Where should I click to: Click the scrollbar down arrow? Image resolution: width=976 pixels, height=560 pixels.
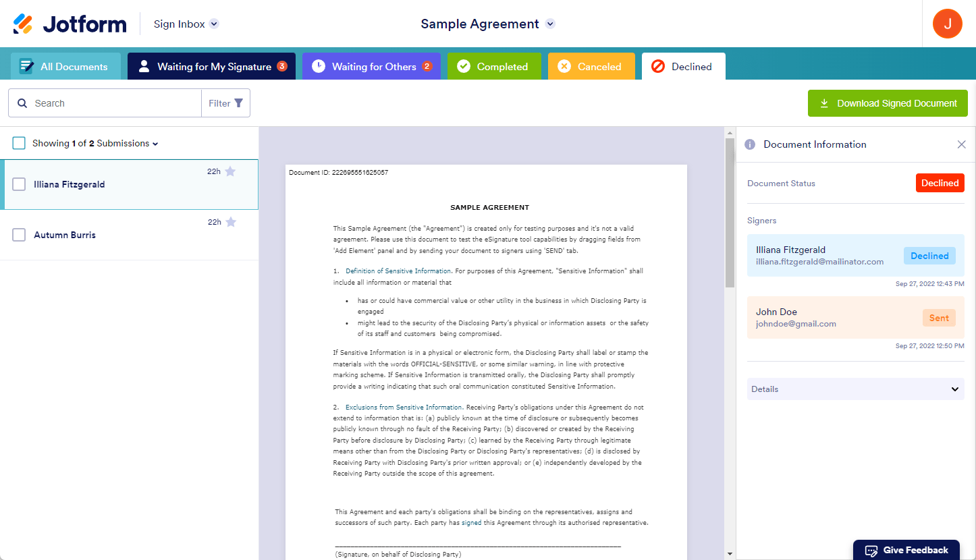[x=729, y=554]
